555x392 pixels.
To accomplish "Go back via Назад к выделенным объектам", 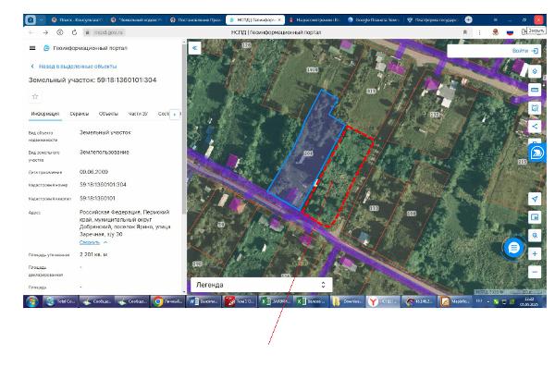I will (x=74, y=67).
